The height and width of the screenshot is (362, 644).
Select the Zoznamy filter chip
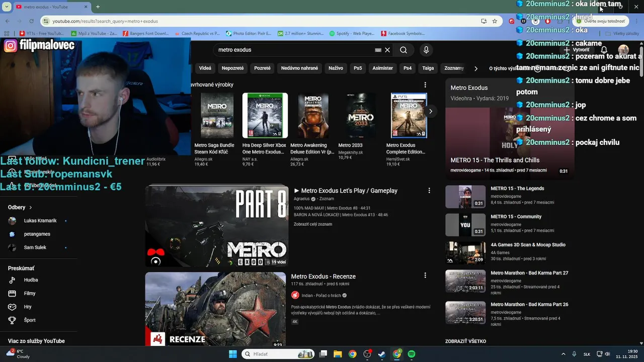[454, 68]
